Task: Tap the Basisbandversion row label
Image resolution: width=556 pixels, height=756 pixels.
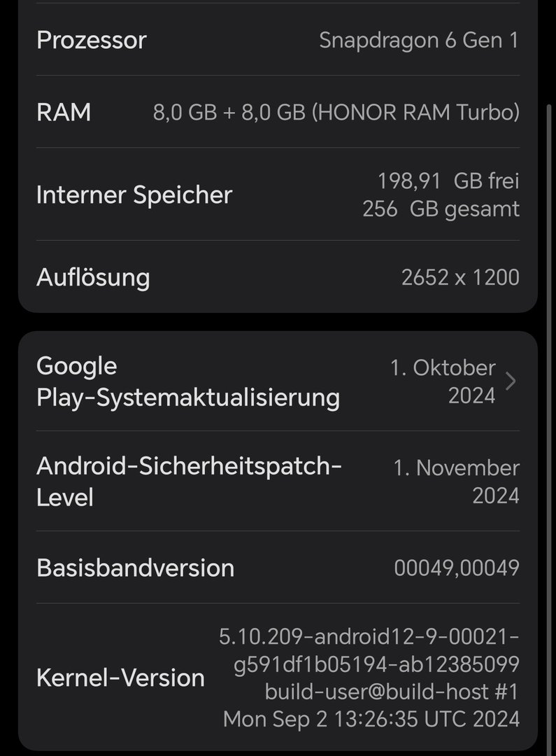Action: [135, 568]
